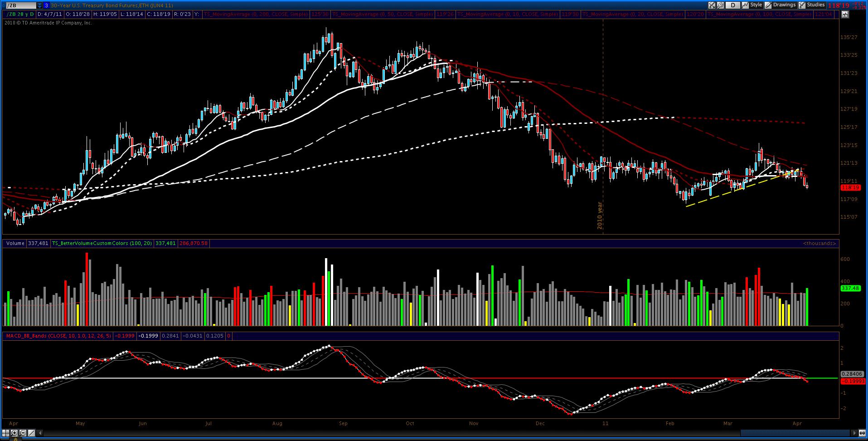Image resolution: width=868 pixels, height=441 pixels.
Task: Click the 121'04 moving average value
Action: (x=824, y=15)
